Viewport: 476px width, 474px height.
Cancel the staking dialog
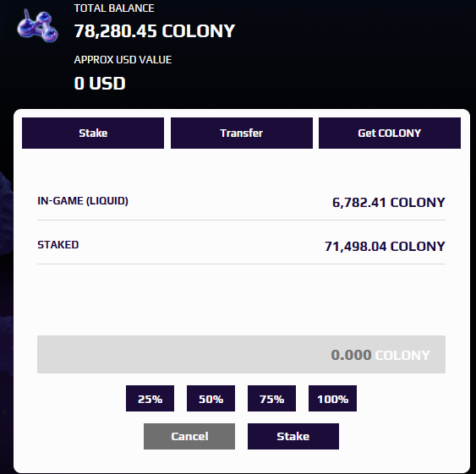189,436
